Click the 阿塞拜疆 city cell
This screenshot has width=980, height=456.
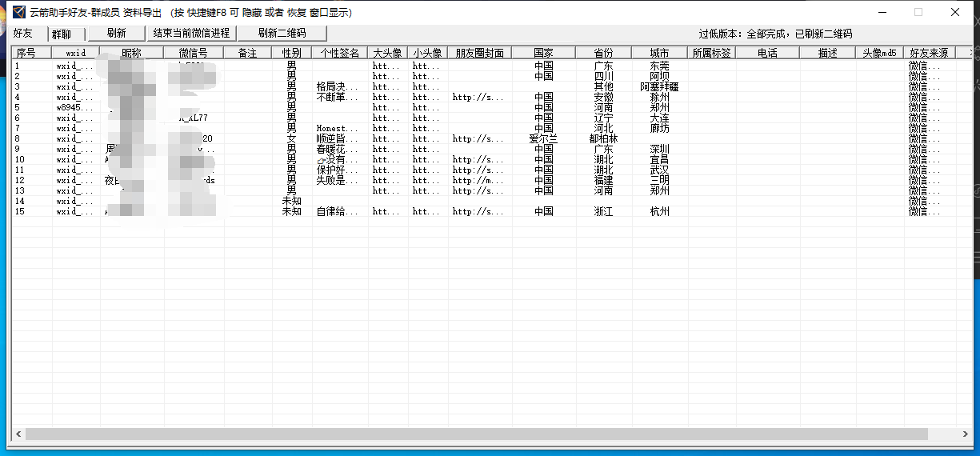click(x=659, y=86)
